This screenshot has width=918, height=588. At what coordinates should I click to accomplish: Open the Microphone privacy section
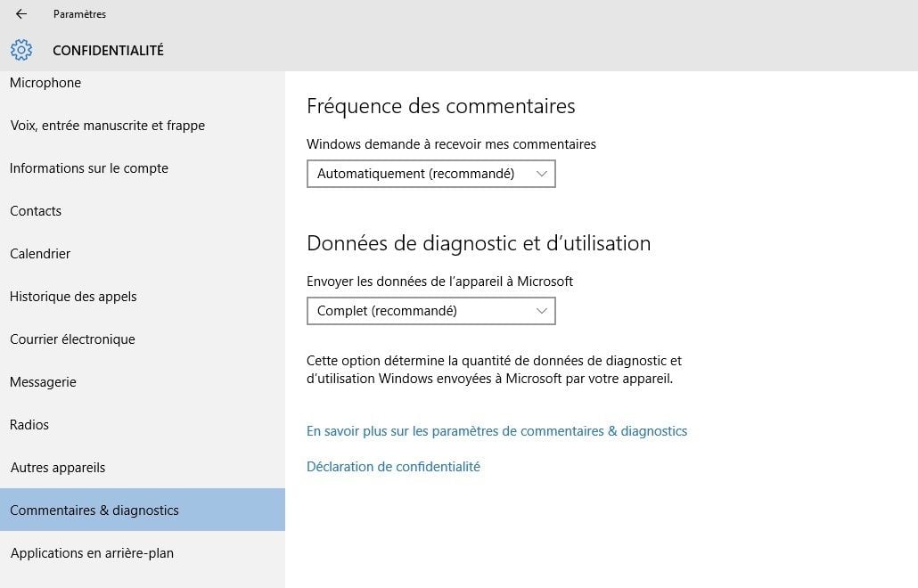click(x=45, y=83)
